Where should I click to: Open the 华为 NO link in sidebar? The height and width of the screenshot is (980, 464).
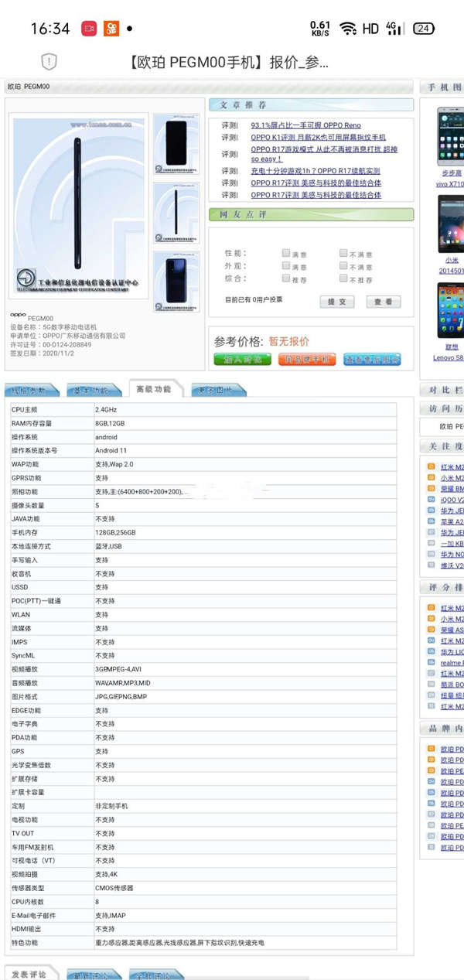[452, 554]
